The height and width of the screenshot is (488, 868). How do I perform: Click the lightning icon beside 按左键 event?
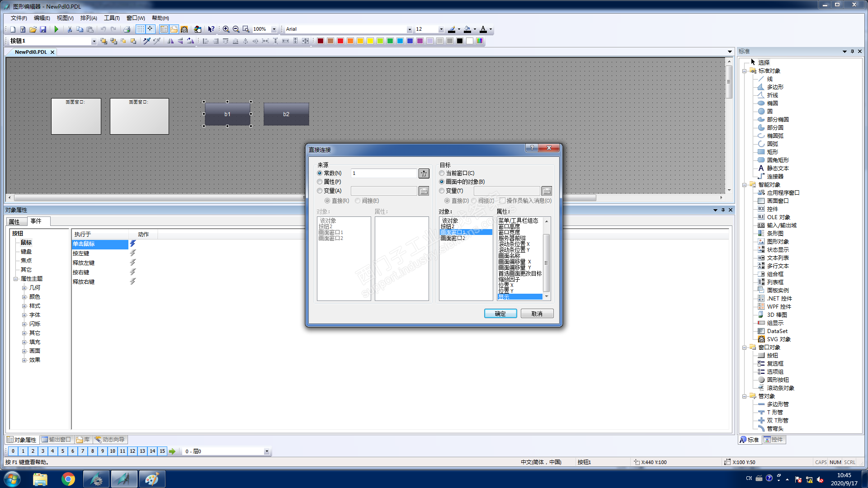[133, 253]
